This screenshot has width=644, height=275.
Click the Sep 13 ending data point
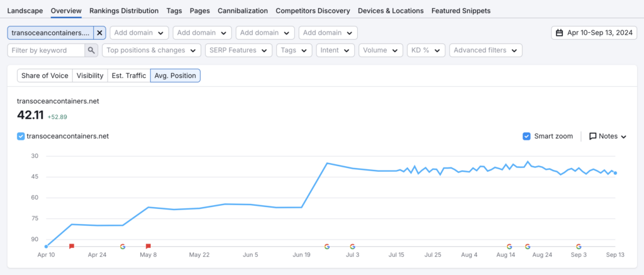[615, 173]
